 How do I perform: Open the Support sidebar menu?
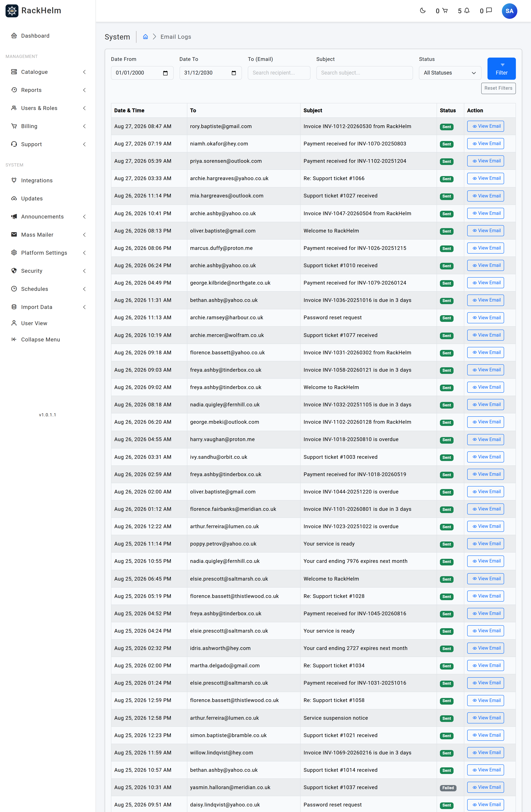[x=48, y=144]
